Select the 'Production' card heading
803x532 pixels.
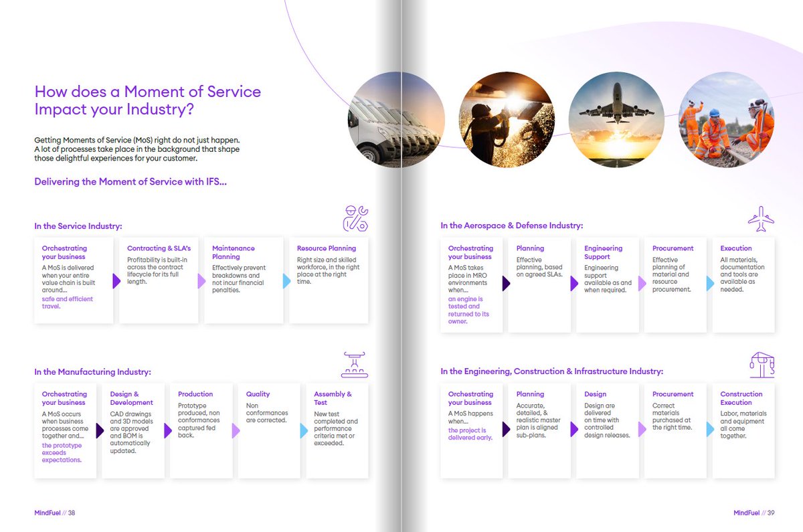195,394
